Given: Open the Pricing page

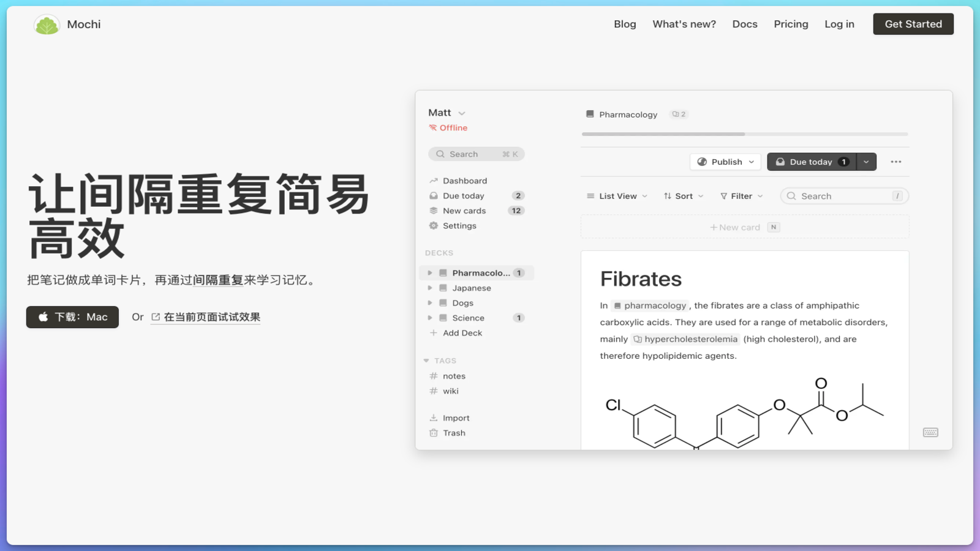Looking at the screenshot, I should click(791, 24).
